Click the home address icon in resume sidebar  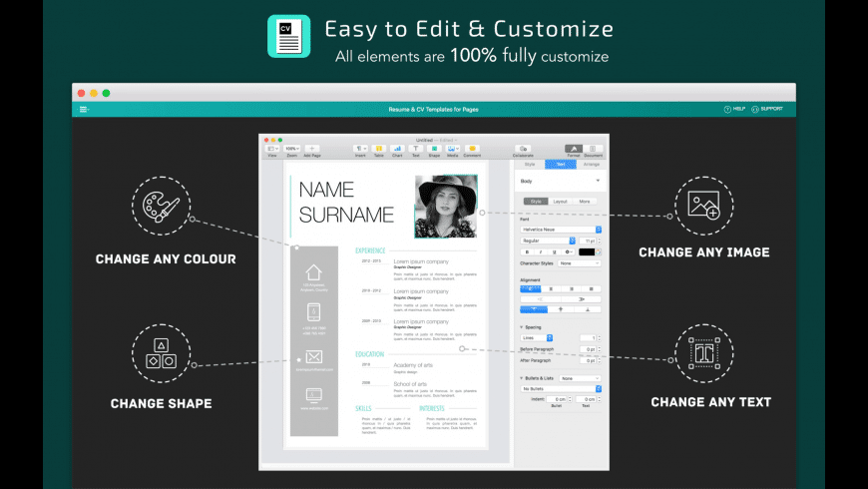click(x=314, y=271)
